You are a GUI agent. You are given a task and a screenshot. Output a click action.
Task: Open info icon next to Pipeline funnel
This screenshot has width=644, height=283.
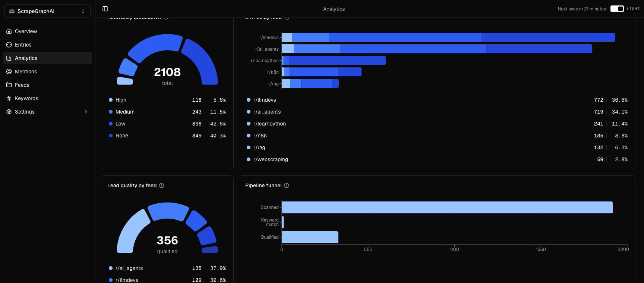pos(287,185)
